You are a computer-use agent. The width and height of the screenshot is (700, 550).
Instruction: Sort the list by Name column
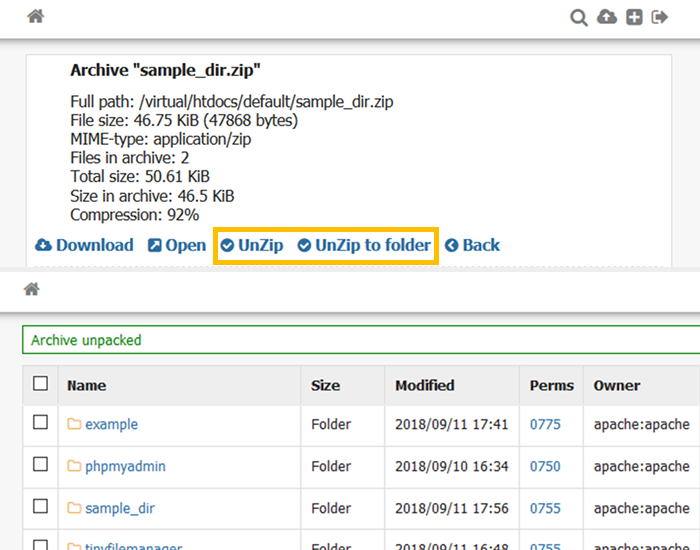86,385
